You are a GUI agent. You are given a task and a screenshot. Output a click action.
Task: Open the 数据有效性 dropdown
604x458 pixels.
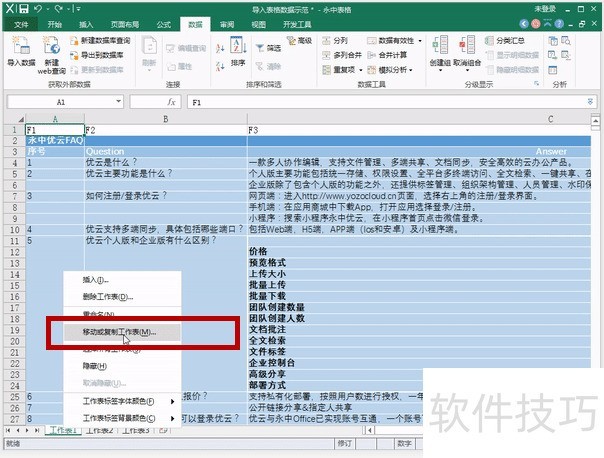click(418, 40)
